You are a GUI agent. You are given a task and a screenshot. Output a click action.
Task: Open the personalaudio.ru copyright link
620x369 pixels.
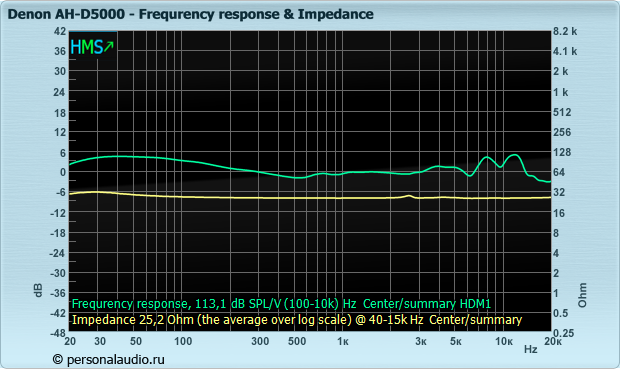108,360
